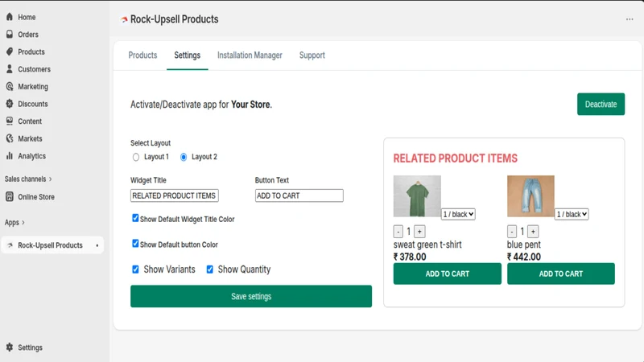Open the Support tab

click(x=312, y=55)
